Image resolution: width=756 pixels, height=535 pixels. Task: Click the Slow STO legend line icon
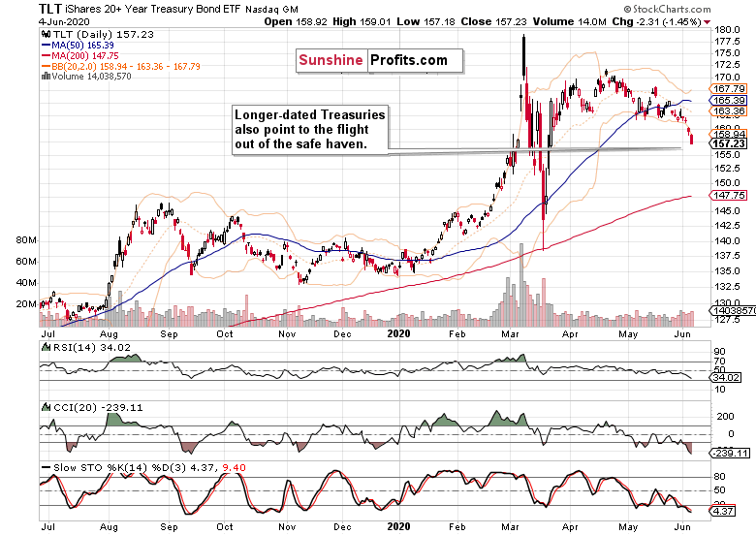[47, 467]
